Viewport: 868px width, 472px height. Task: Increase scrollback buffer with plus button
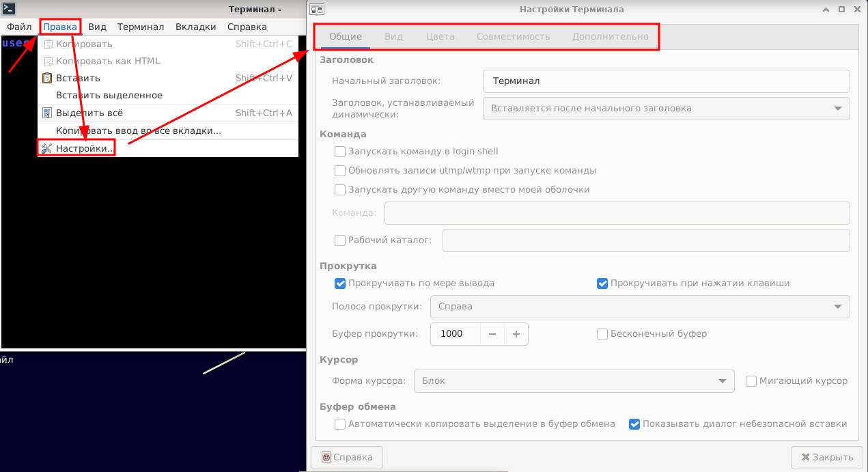pyautogui.click(x=516, y=333)
